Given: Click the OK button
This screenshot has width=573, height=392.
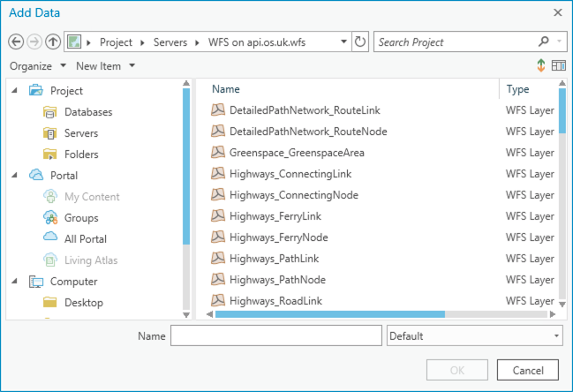Looking at the screenshot, I should 457,370.
